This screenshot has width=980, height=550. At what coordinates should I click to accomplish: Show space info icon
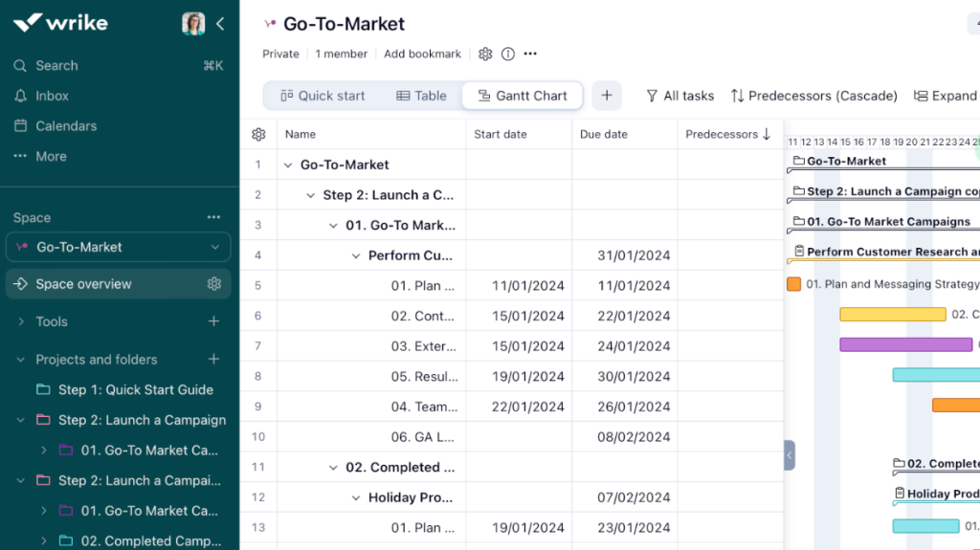[508, 54]
